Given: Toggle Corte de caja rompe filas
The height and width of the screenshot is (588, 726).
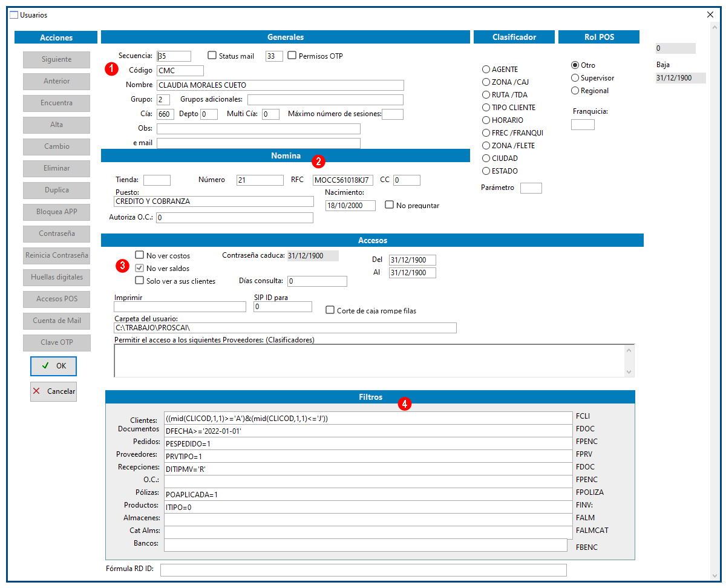Looking at the screenshot, I should (330, 310).
